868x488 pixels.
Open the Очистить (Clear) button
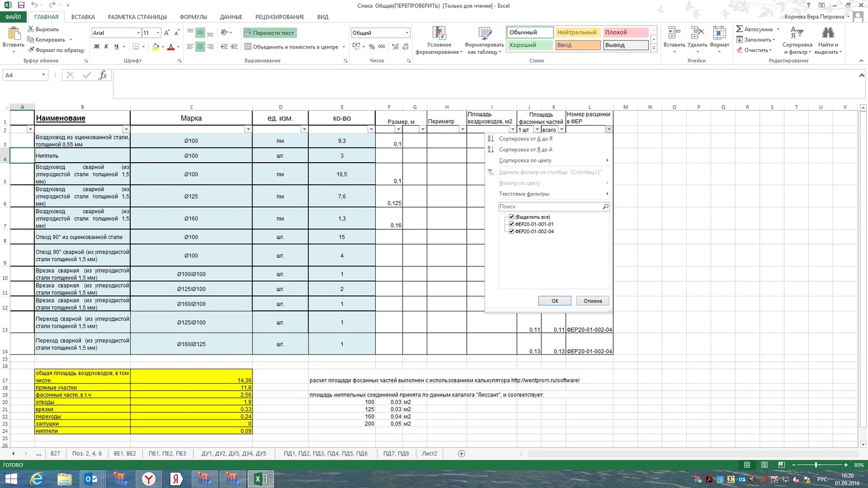(753, 50)
